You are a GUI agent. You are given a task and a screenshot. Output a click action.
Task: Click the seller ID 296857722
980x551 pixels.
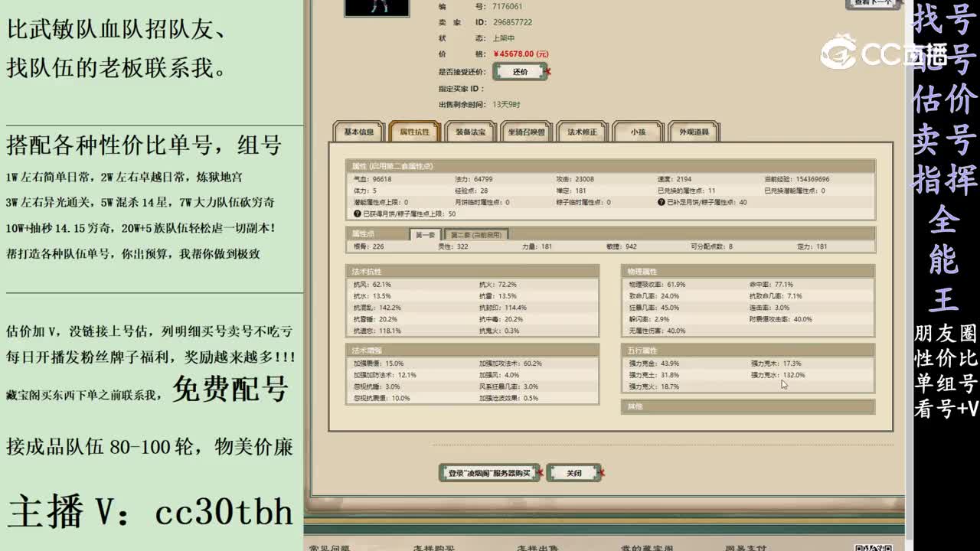tap(513, 22)
